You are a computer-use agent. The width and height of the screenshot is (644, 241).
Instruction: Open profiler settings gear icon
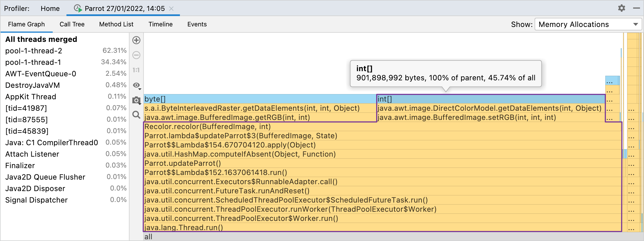621,8
